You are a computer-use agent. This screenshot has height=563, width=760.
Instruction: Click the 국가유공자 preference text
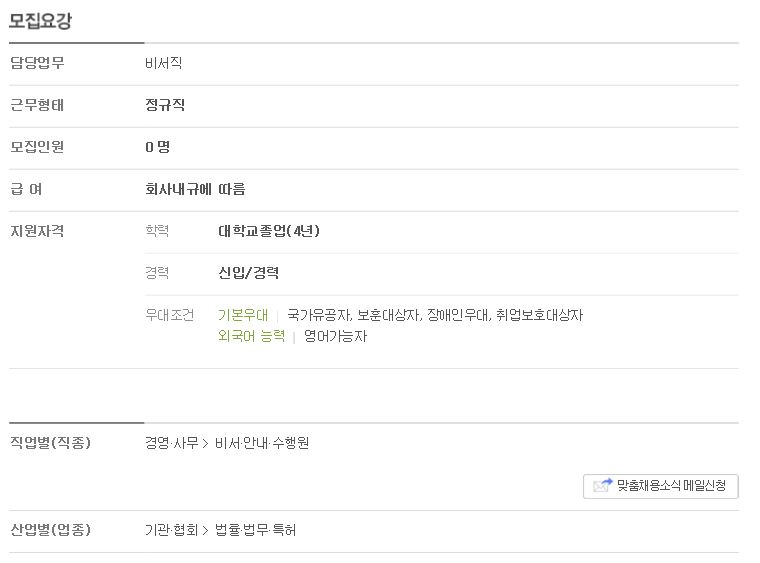[x=318, y=315]
